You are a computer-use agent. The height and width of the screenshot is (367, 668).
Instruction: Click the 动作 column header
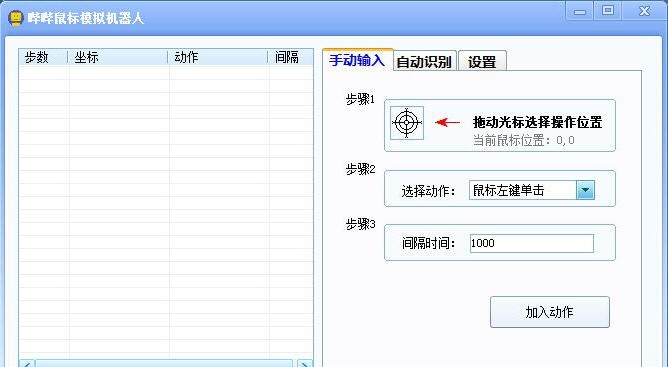219,57
